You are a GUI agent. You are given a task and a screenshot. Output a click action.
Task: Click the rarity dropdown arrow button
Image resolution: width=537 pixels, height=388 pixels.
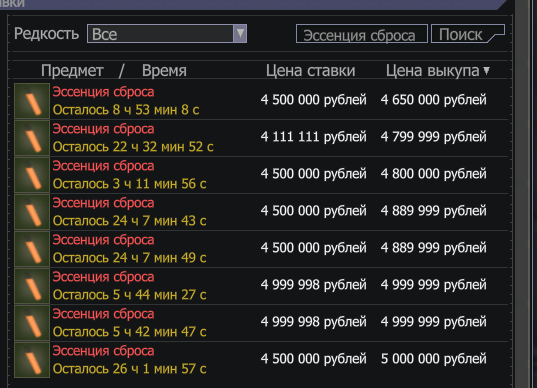pyautogui.click(x=240, y=34)
